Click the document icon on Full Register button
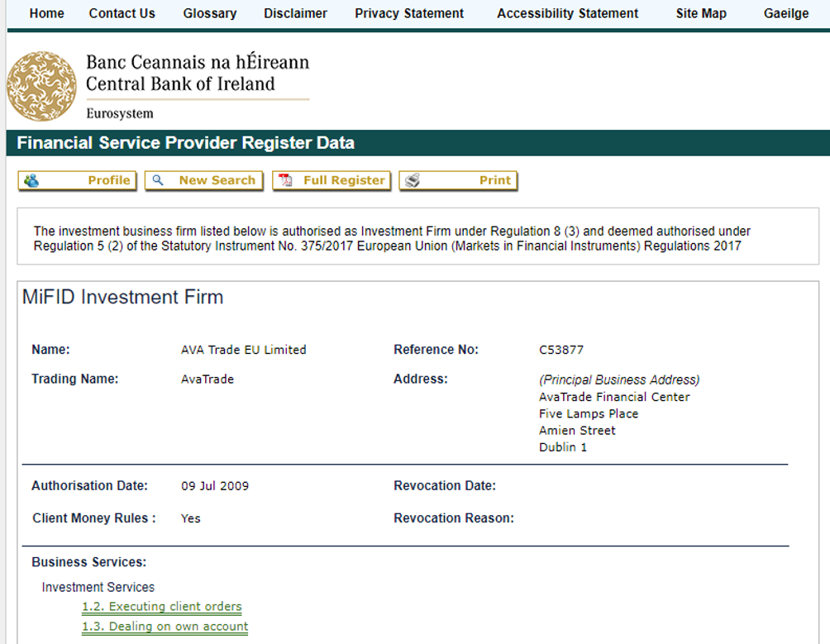The width and height of the screenshot is (830, 644). [x=284, y=180]
